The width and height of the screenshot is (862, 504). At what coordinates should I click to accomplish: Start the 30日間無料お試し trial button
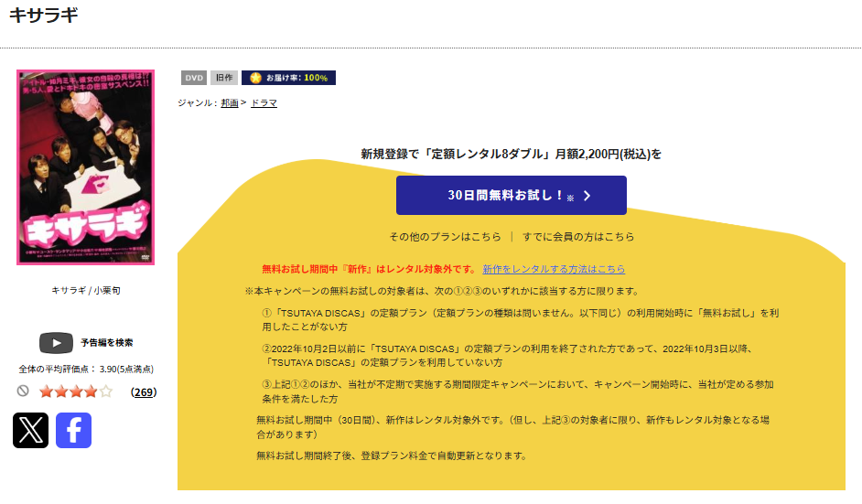(x=512, y=196)
